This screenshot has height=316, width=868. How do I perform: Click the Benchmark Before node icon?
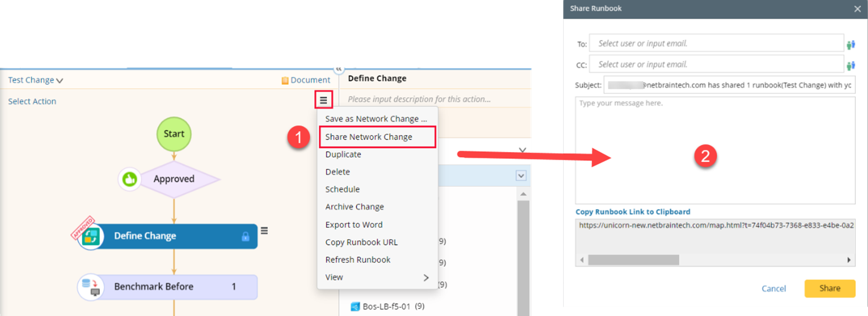pyautogui.click(x=91, y=287)
